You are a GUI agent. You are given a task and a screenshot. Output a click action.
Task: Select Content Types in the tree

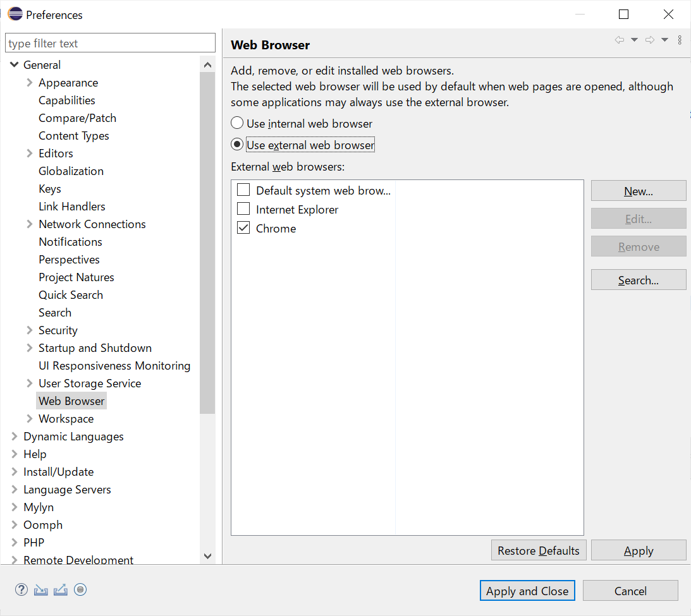(73, 136)
